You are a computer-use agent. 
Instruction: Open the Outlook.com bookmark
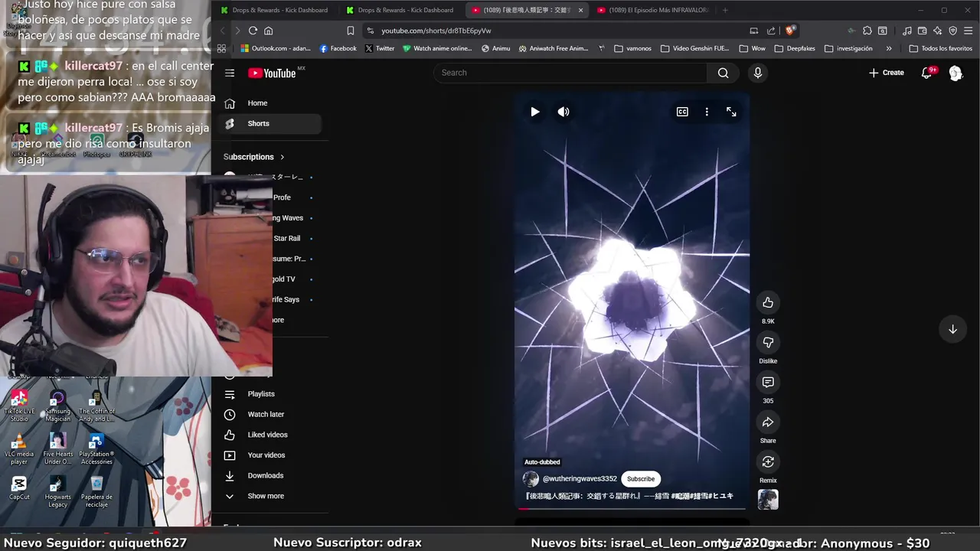point(276,48)
